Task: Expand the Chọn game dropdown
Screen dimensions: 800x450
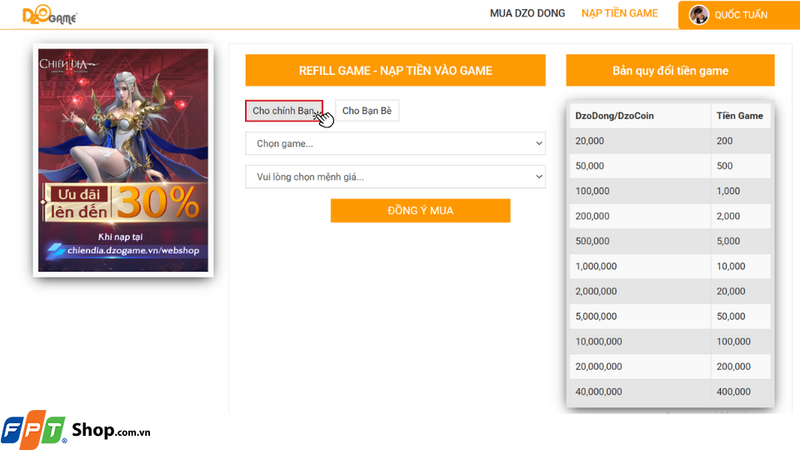Action: [x=395, y=143]
